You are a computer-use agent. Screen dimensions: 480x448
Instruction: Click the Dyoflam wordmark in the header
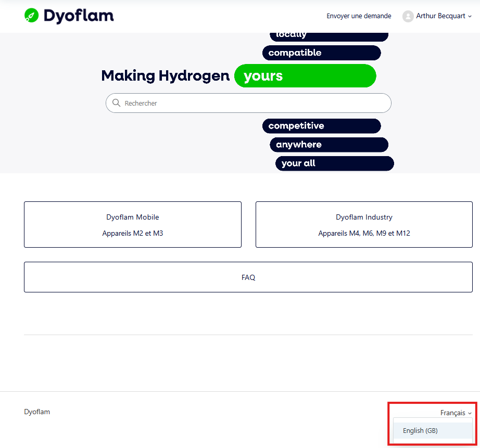click(x=79, y=16)
